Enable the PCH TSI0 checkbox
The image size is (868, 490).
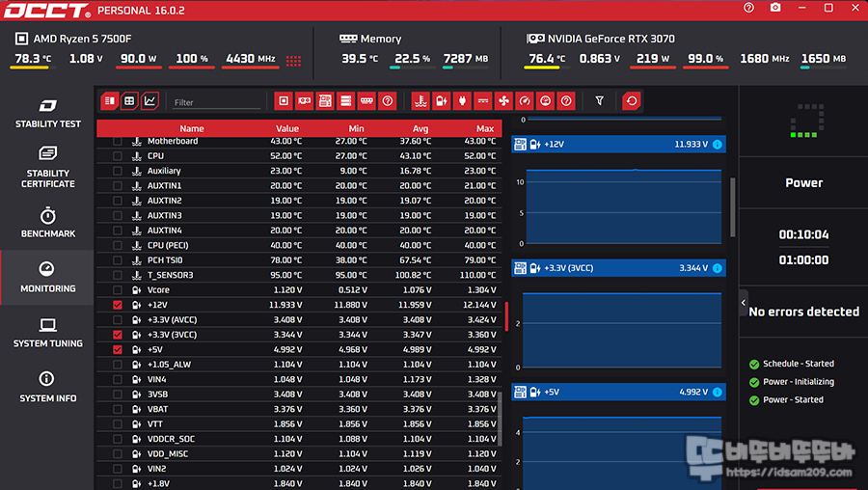click(x=118, y=260)
